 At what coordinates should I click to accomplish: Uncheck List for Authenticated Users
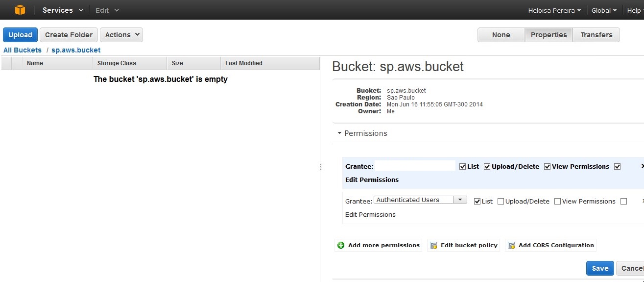(477, 202)
